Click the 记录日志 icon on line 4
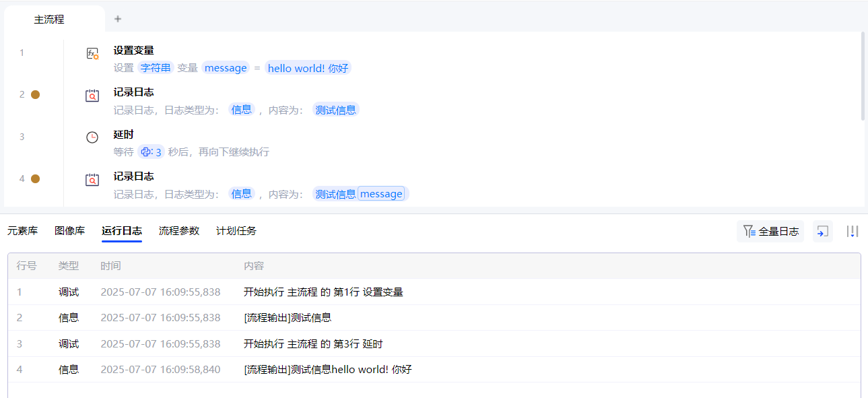This screenshot has height=398, width=868. [x=92, y=180]
